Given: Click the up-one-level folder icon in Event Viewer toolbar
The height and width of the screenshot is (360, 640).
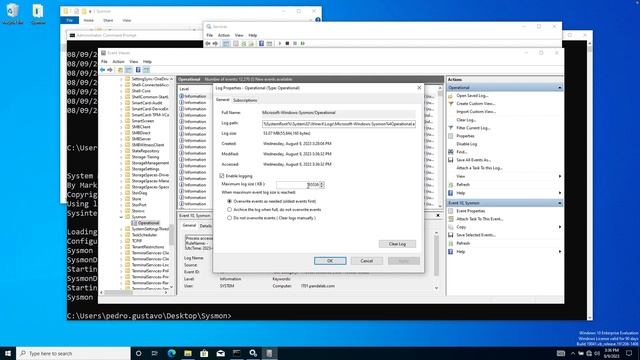Looking at the screenshot, I should coord(120,70).
